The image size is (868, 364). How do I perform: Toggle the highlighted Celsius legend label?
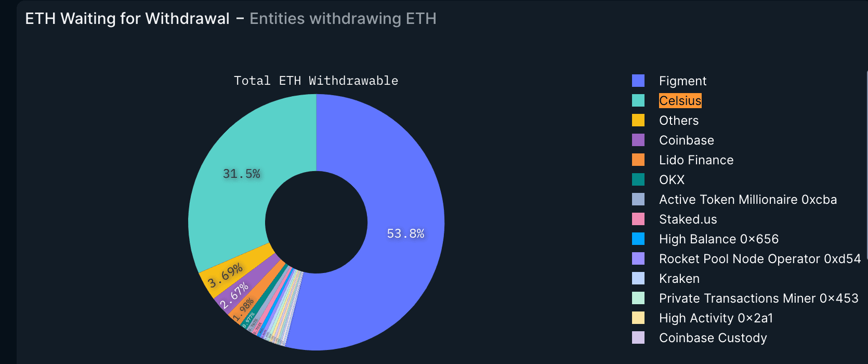tap(680, 100)
